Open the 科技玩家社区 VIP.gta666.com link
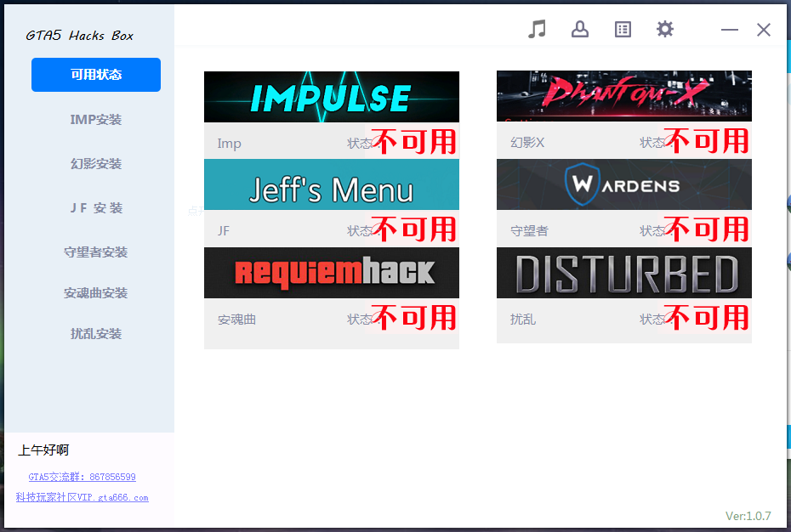 (82, 498)
